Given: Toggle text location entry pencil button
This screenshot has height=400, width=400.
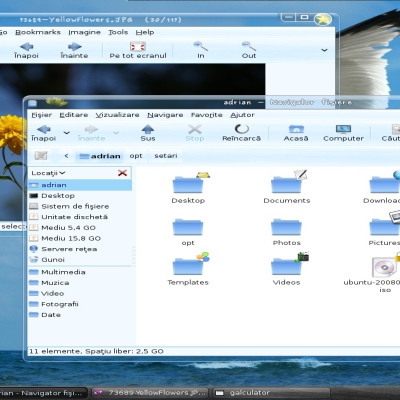Looking at the screenshot, I should pos(41,156).
